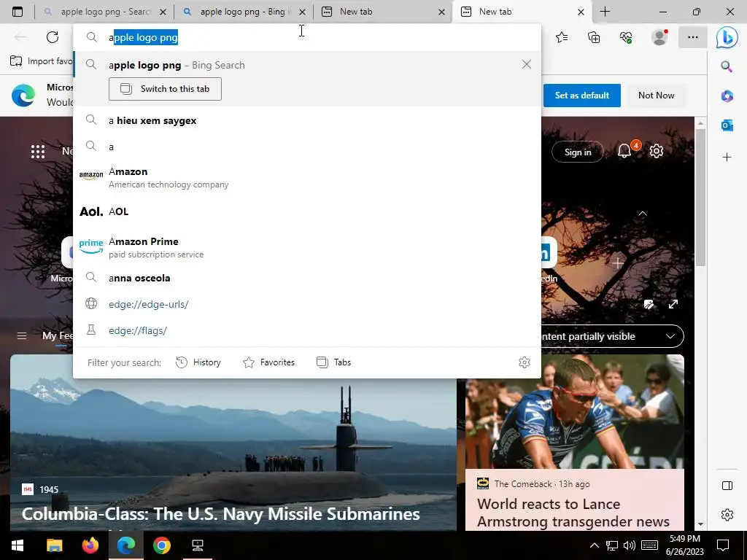Open the feed hamburger menu icon
747x560 pixels.
[21, 336]
